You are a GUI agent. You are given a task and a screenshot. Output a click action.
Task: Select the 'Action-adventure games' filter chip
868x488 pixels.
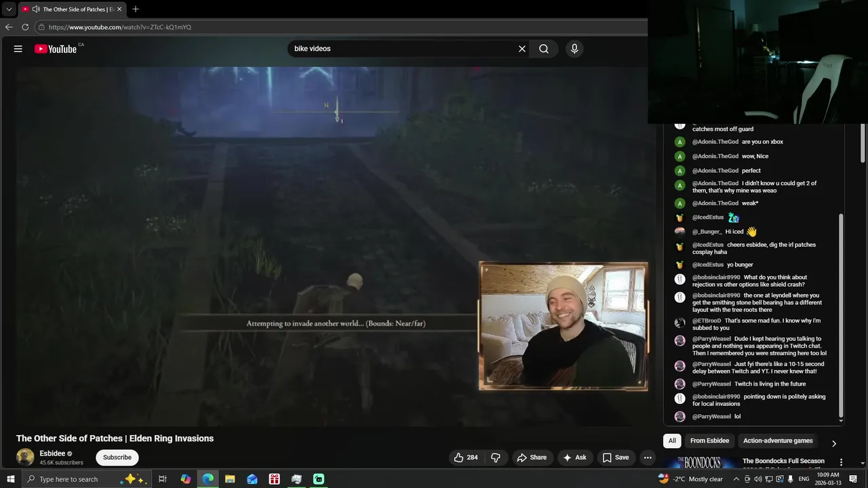point(778,441)
